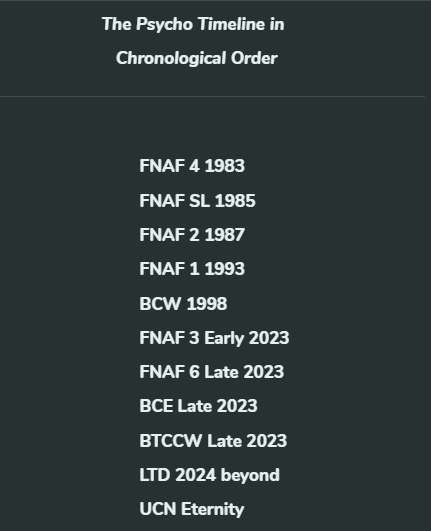
Task: Click the year '1983' in first entry
Action: [225, 166]
